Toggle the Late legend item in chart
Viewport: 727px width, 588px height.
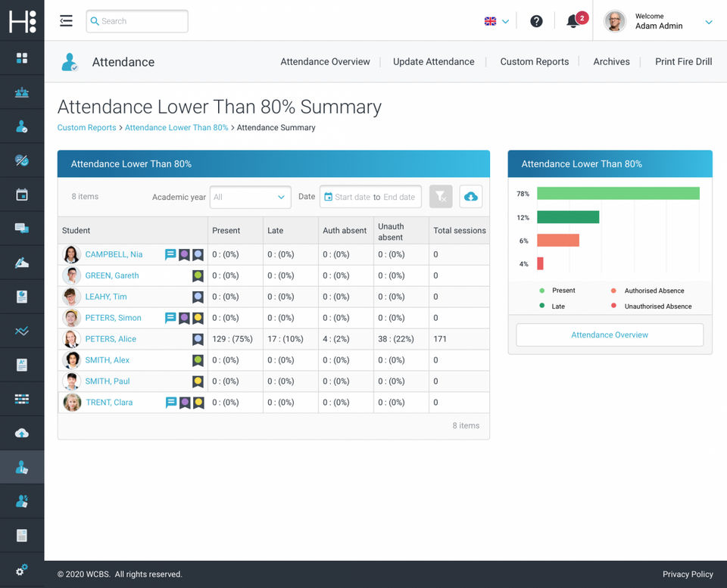tap(552, 306)
